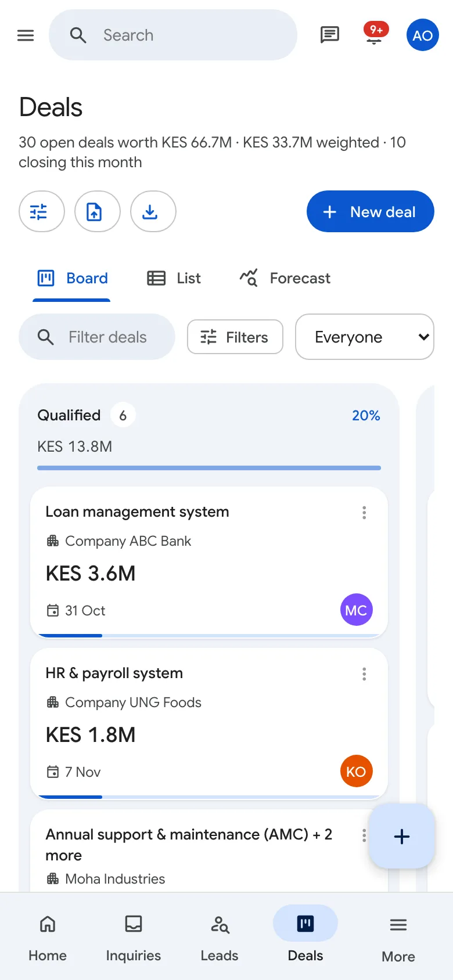Switch to the Forecast tab
The image size is (453, 980).
[285, 279]
